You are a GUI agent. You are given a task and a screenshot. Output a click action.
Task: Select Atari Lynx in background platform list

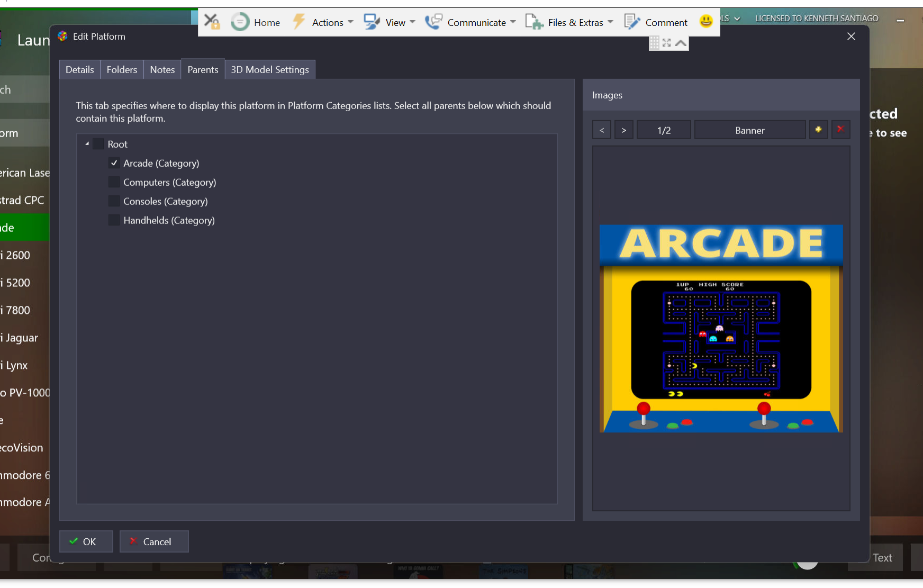click(x=24, y=365)
